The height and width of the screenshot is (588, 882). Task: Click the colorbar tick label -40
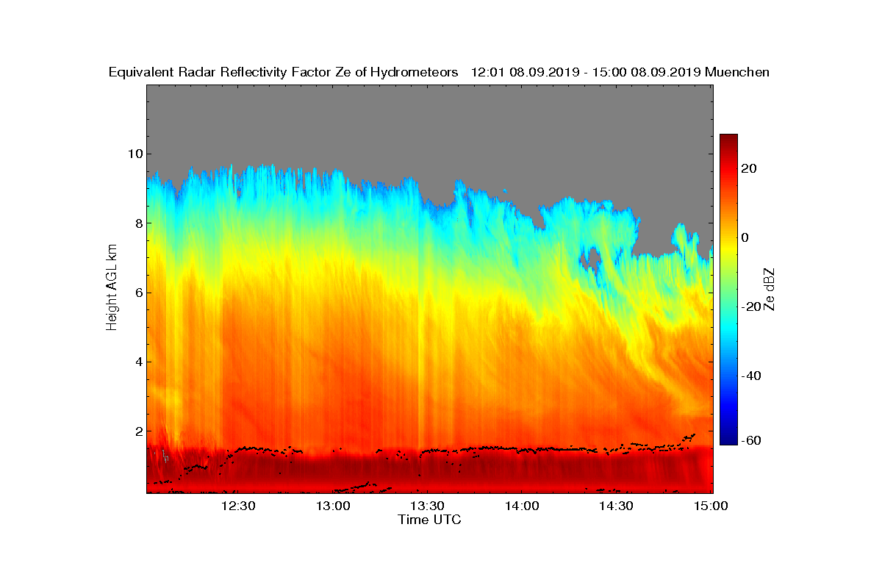[751, 376]
